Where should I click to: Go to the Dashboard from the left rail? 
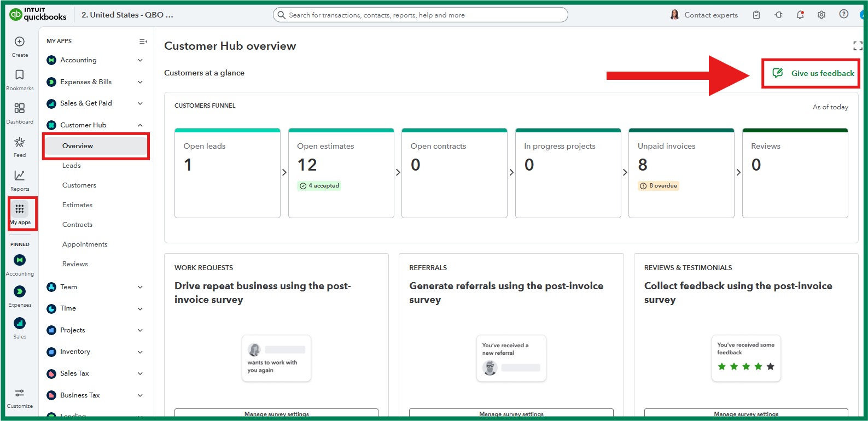click(20, 113)
